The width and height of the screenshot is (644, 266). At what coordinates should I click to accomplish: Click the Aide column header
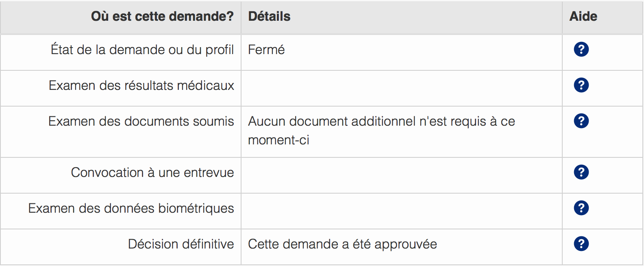click(x=583, y=17)
